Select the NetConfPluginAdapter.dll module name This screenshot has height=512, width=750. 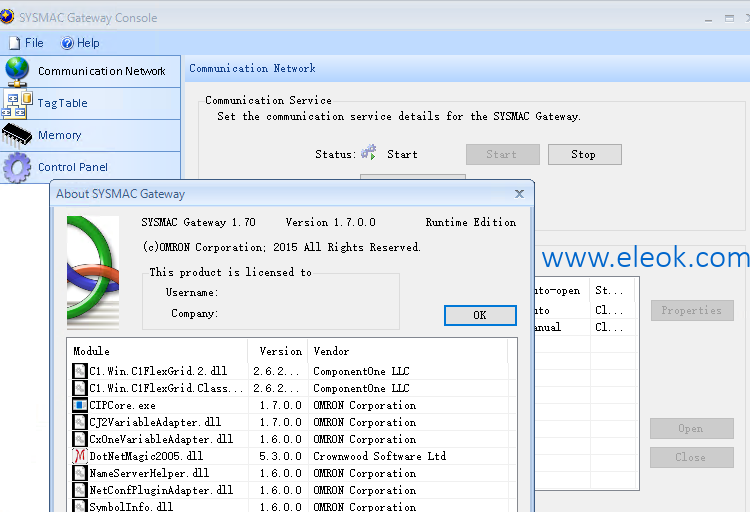point(161,490)
